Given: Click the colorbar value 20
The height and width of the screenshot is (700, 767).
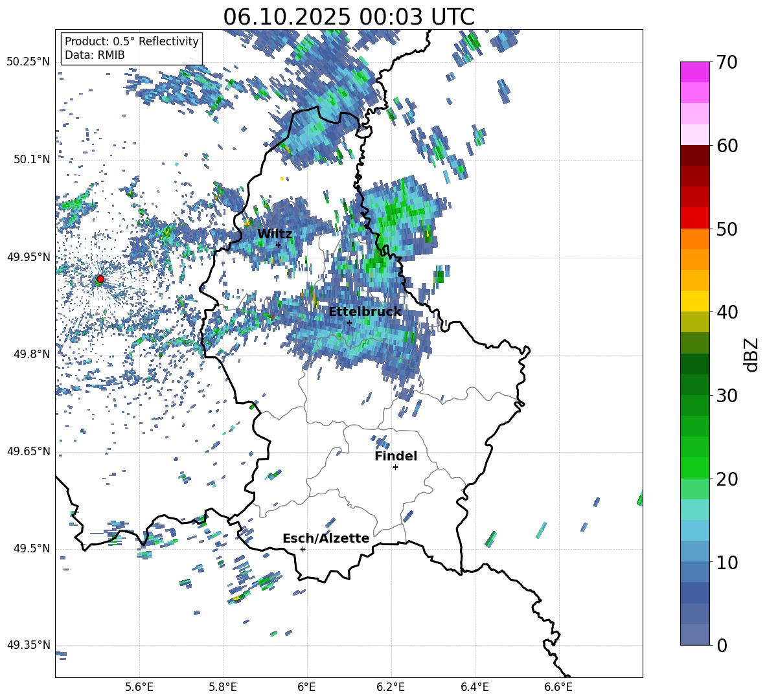Looking at the screenshot, I should 727,479.
